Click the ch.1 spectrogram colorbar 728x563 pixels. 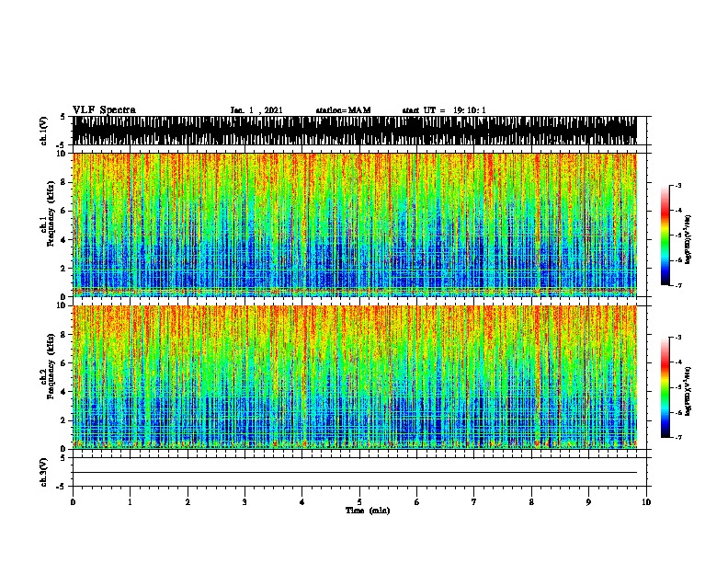point(665,236)
